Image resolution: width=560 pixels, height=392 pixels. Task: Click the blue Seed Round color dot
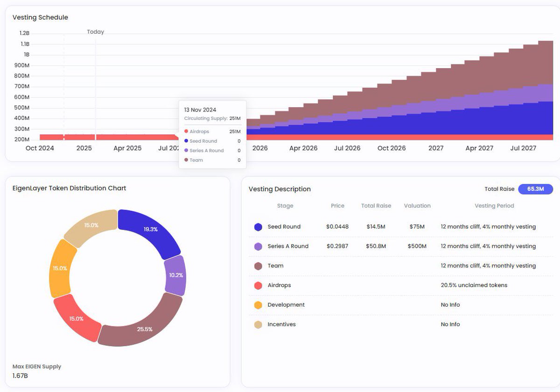pyautogui.click(x=258, y=227)
